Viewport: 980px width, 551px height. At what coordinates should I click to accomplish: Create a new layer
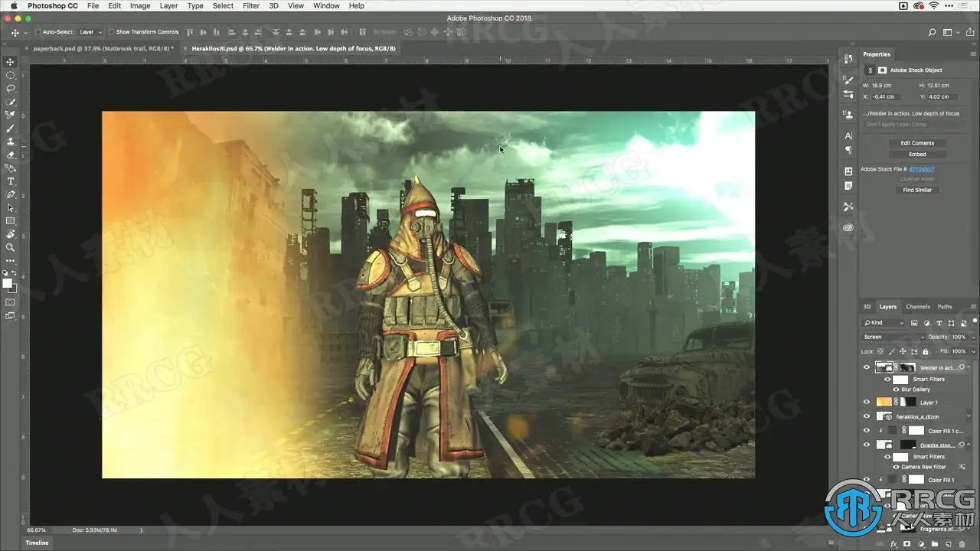pos(949,544)
